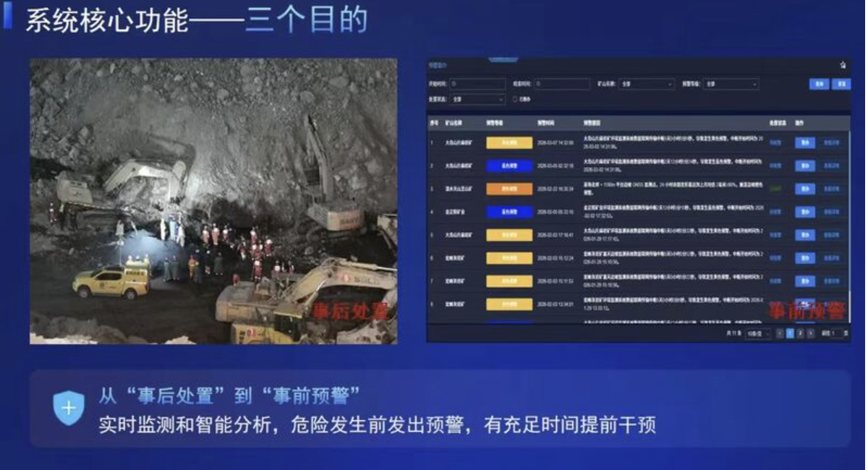Click the star icon in panel's top-right corner

(843, 65)
